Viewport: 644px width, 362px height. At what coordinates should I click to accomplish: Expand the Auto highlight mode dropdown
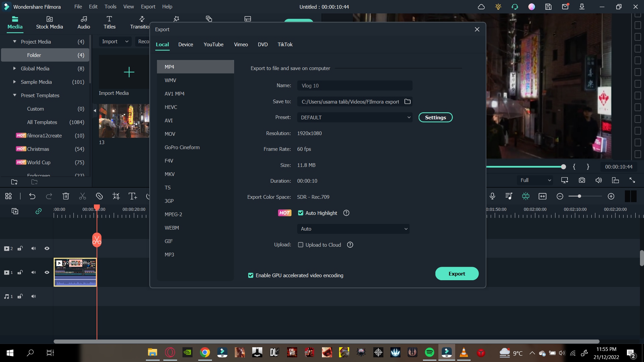354,229
